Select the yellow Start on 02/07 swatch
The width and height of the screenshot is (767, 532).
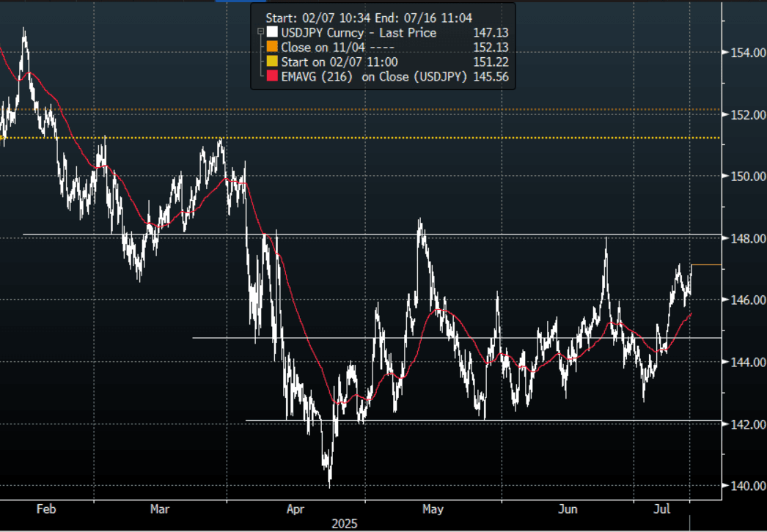pyautogui.click(x=273, y=62)
